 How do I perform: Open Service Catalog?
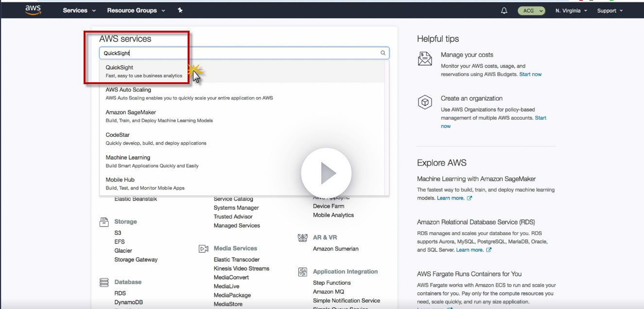point(233,199)
